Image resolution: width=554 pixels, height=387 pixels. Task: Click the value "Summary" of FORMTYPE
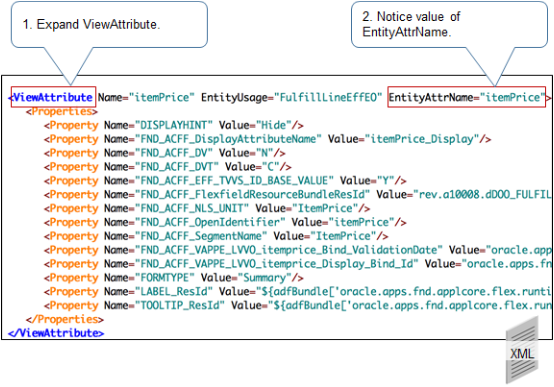[x=265, y=277]
